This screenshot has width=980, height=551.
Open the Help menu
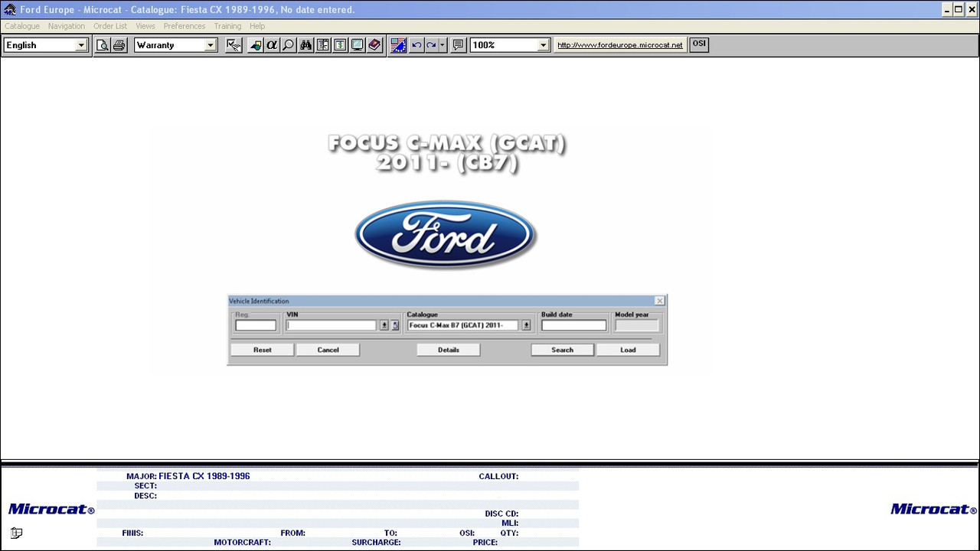pyautogui.click(x=257, y=26)
